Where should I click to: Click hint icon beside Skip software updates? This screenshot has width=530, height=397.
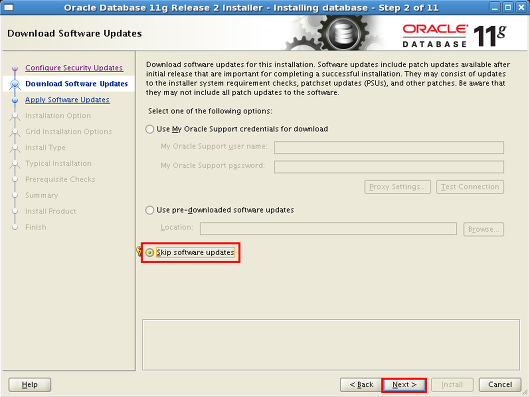[139, 251]
